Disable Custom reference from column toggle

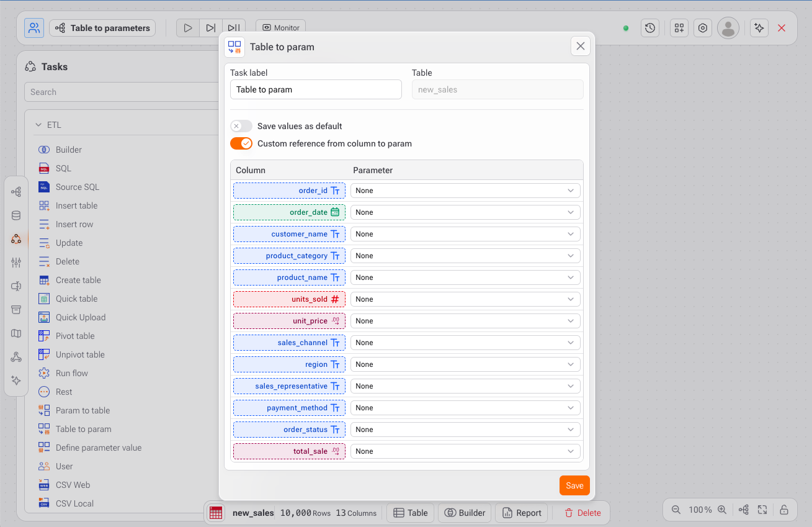coord(241,143)
